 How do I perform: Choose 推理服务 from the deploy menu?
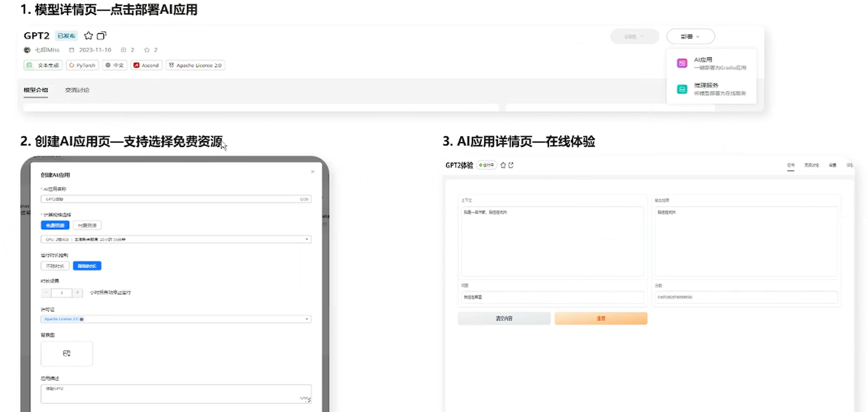pos(711,89)
